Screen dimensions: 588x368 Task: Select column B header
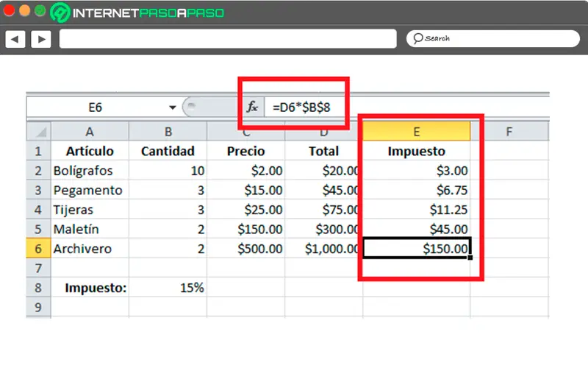[168, 132]
